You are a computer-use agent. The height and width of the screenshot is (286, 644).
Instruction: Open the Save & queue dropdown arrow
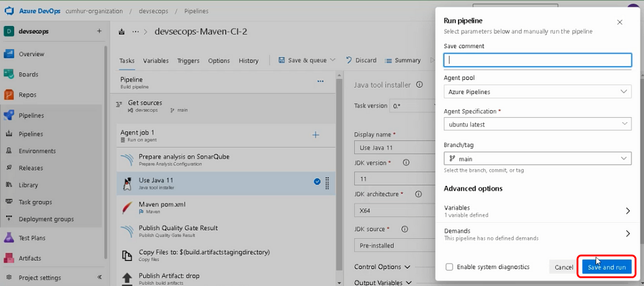coord(333,60)
